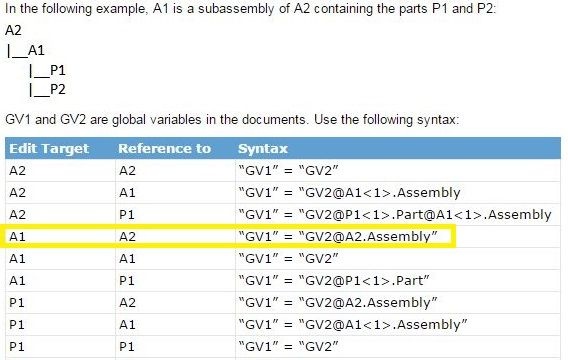This screenshot has width=568, height=360.
Task: Click last row's syntax "GV1" = "GV2"
Action: tap(288, 347)
